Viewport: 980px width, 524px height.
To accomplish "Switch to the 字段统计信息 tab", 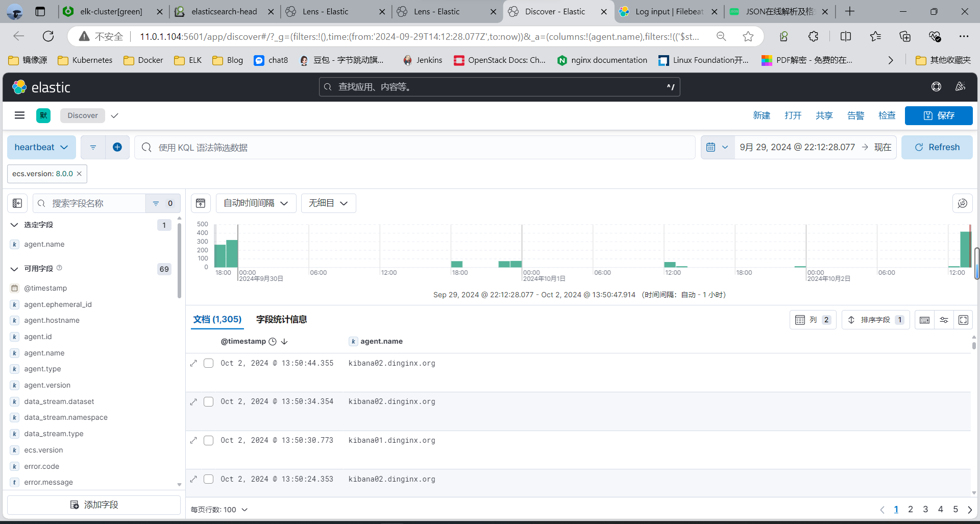I will click(x=281, y=319).
